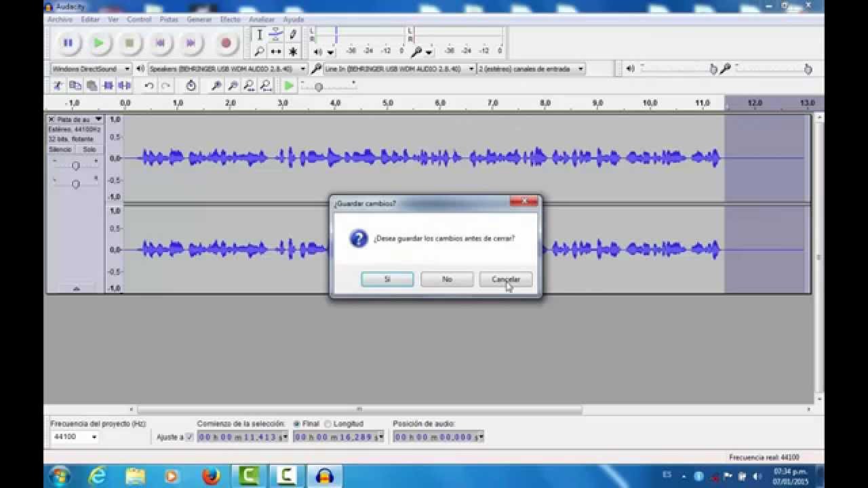Open the Archivo menu

point(60,20)
